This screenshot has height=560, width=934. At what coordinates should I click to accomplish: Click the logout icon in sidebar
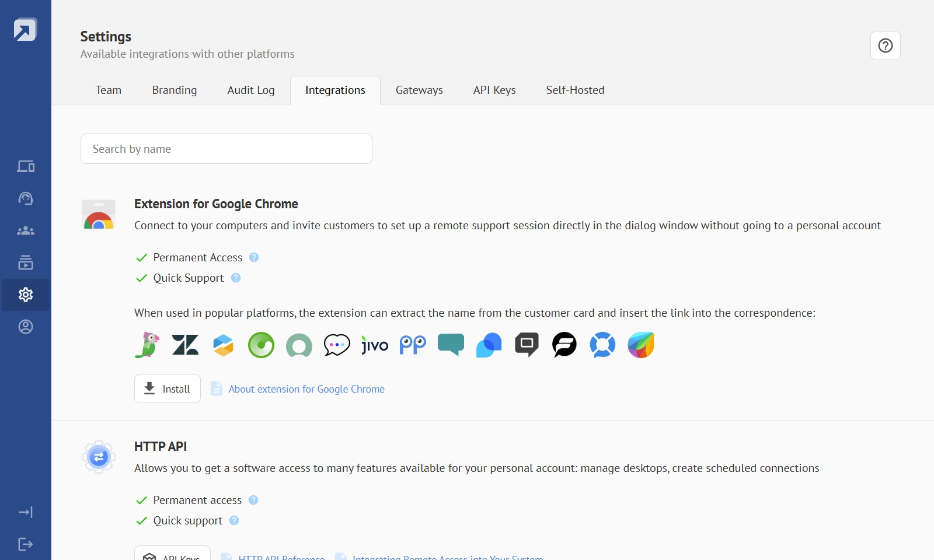pos(26,544)
